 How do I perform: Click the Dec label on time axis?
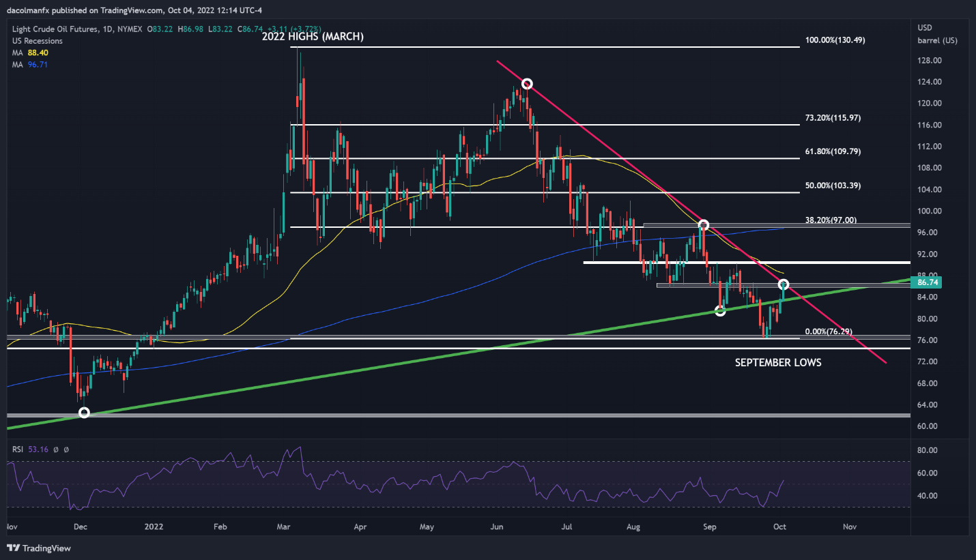80,527
